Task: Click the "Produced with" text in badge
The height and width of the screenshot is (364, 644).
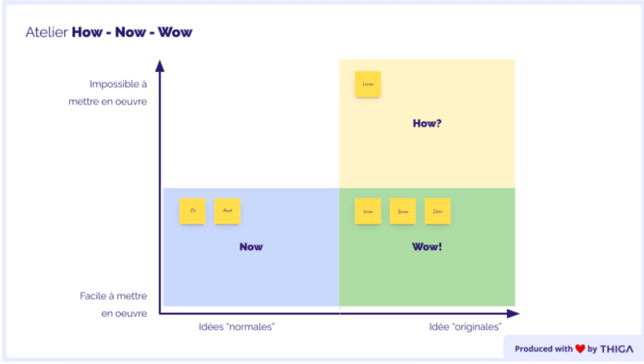Action: (543, 349)
